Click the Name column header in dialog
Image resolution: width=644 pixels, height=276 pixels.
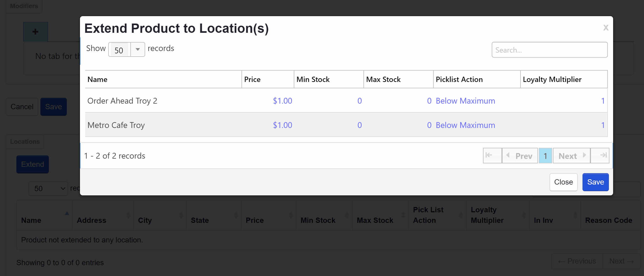point(97,80)
